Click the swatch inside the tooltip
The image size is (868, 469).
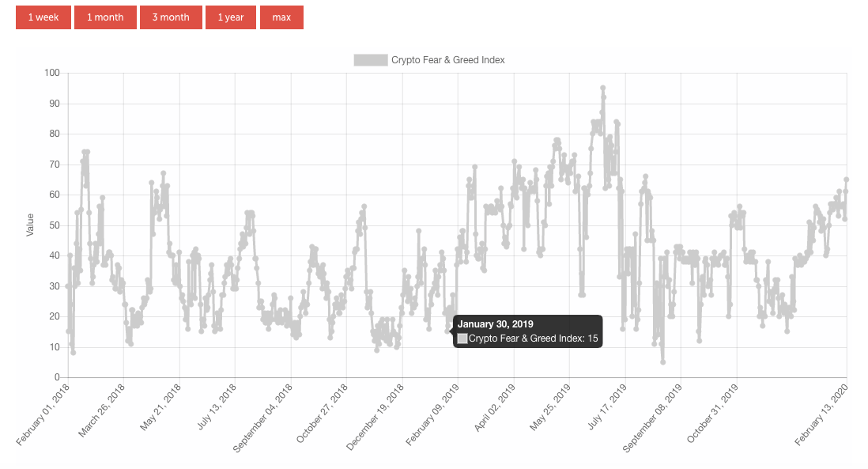[462, 339]
